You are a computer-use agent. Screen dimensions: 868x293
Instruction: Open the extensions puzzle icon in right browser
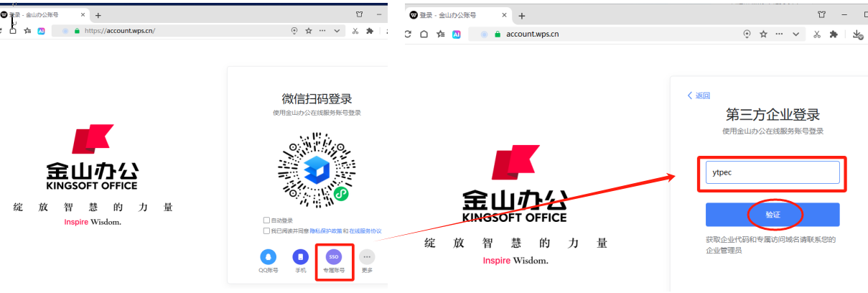pyautogui.click(x=834, y=34)
